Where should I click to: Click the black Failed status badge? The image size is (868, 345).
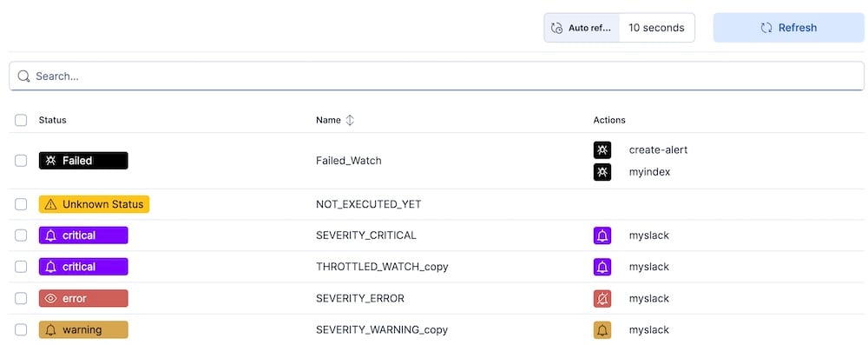click(x=83, y=161)
